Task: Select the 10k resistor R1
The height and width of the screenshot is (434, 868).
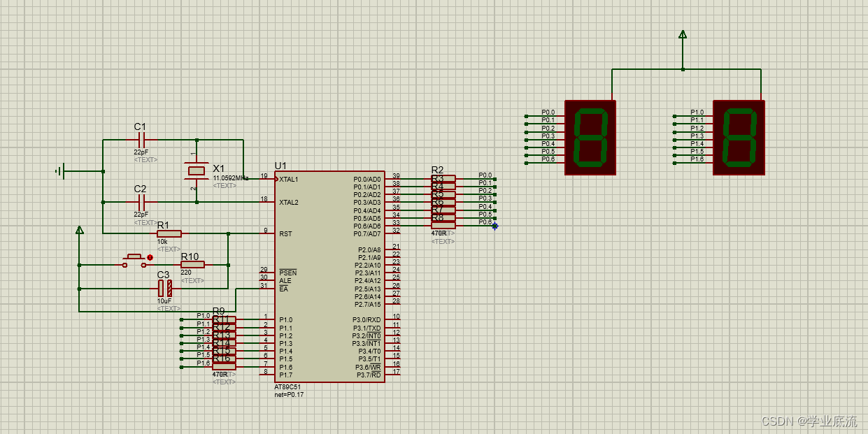Action: click(x=169, y=233)
